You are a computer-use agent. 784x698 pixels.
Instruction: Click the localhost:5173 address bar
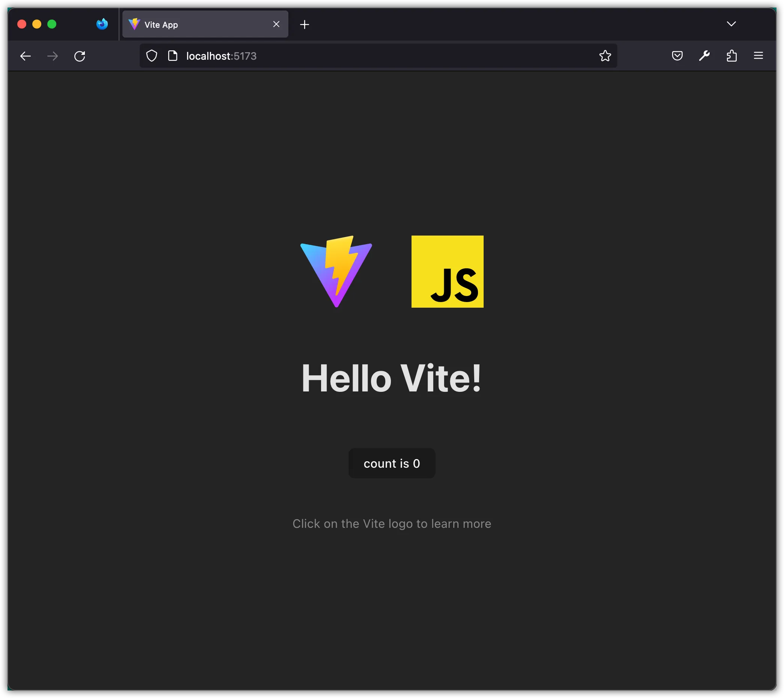tap(378, 56)
